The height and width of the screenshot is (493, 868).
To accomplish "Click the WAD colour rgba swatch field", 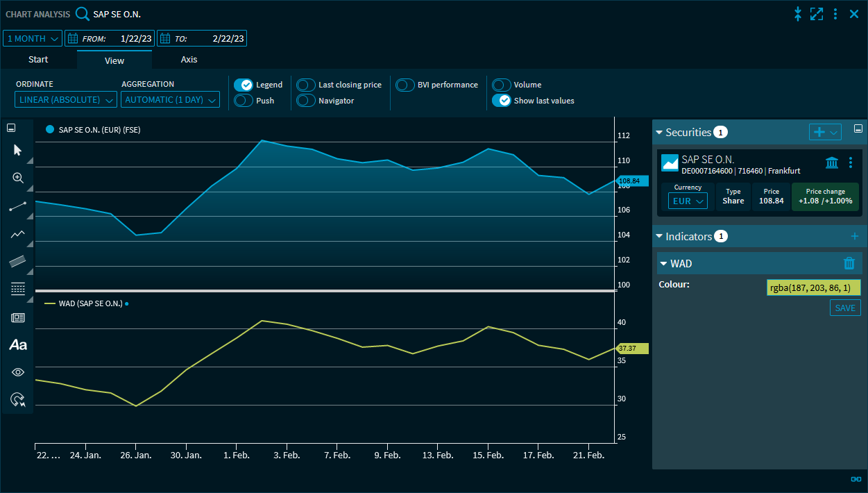I will pyautogui.click(x=813, y=287).
